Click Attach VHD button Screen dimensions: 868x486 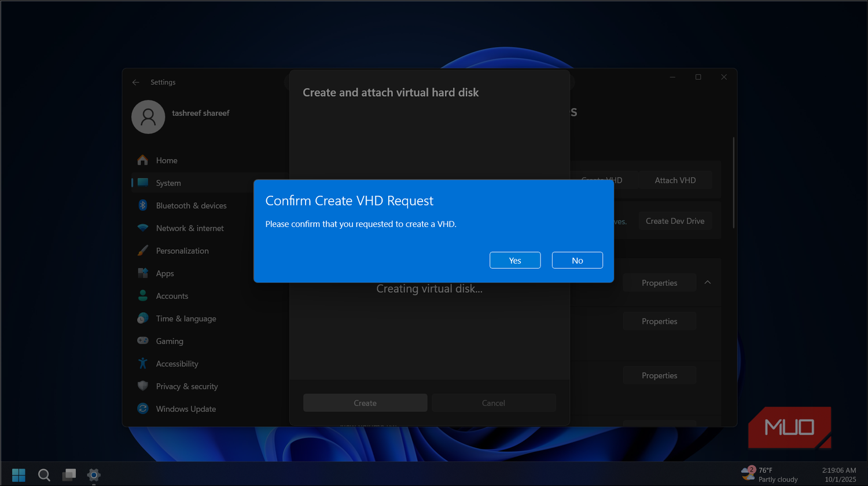click(675, 180)
